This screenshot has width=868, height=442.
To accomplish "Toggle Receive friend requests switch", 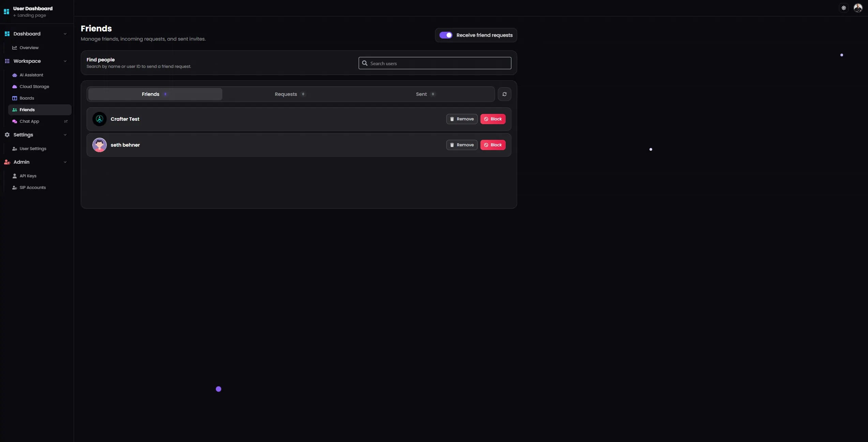I will (x=446, y=35).
